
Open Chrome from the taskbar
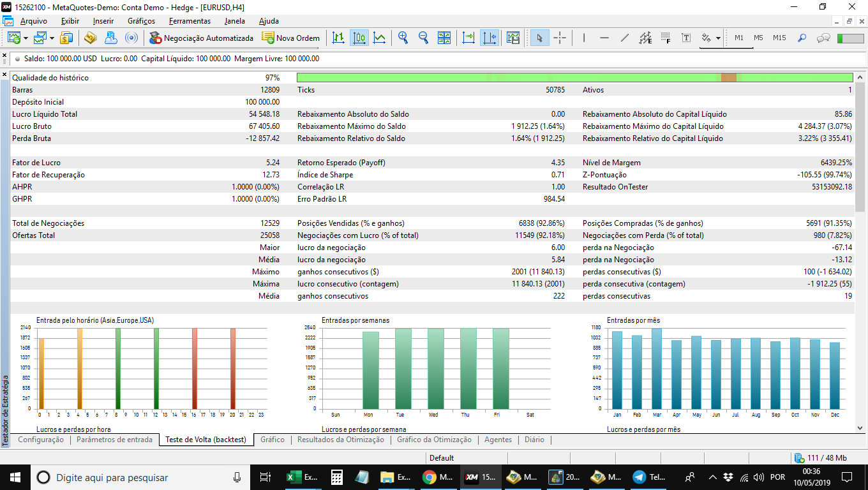(x=438, y=477)
